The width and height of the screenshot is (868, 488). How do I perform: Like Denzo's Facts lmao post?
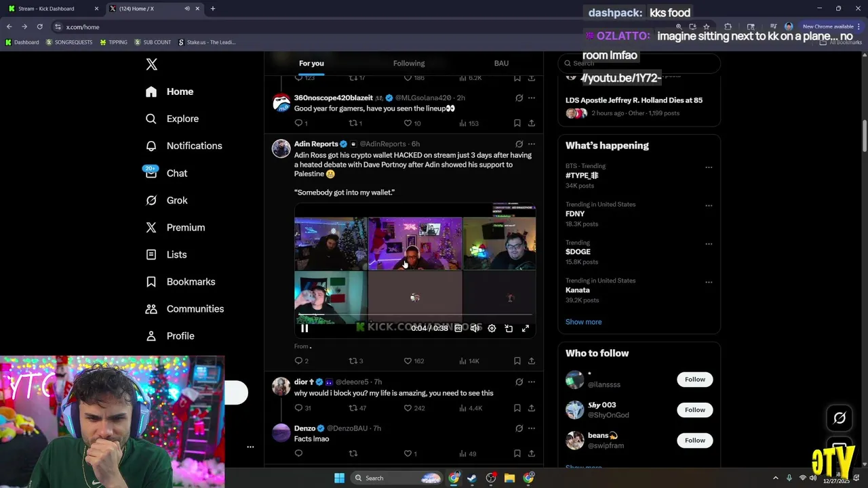click(x=410, y=453)
